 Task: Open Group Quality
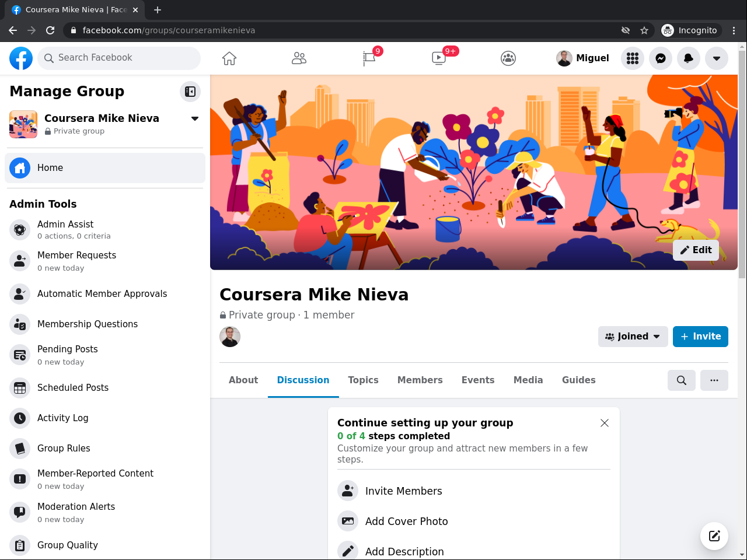coord(105,545)
